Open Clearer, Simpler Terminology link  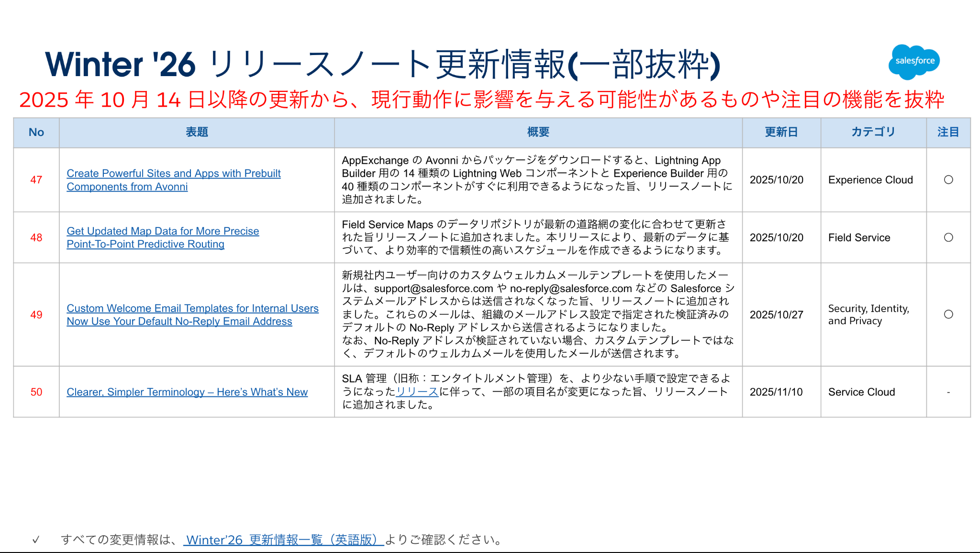(x=187, y=392)
